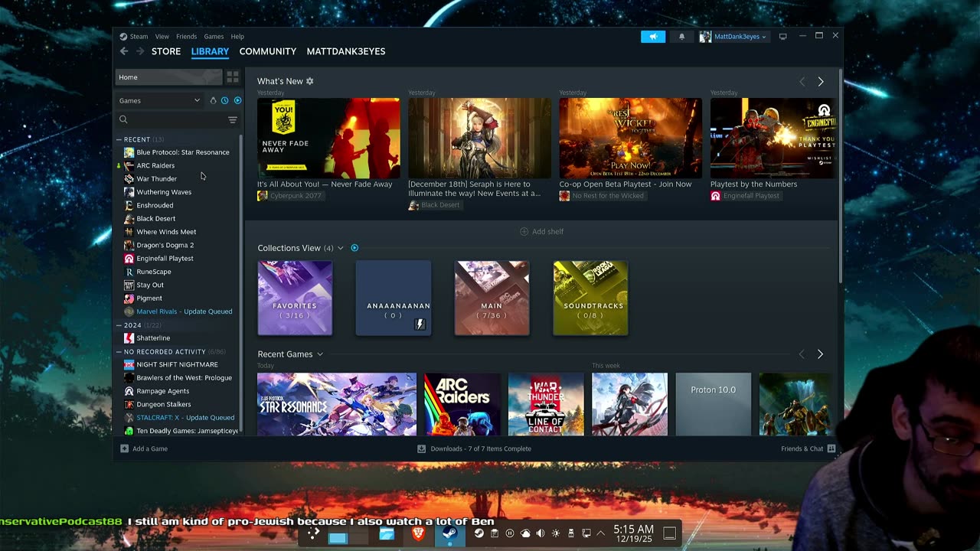Open the Never Fade Away news thumbnail
The width and height of the screenshot is (980, 551).
coord(328,139)
